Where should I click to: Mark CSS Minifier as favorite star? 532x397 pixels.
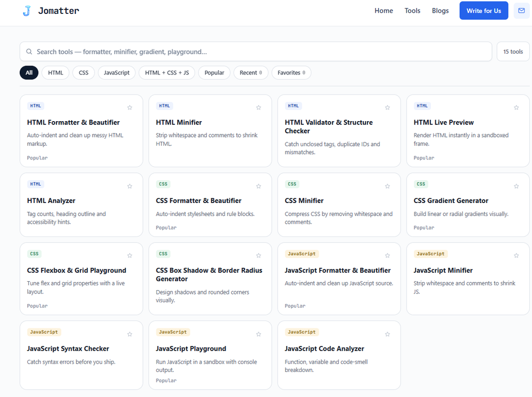pyautogui.click(x=387, y=186)
